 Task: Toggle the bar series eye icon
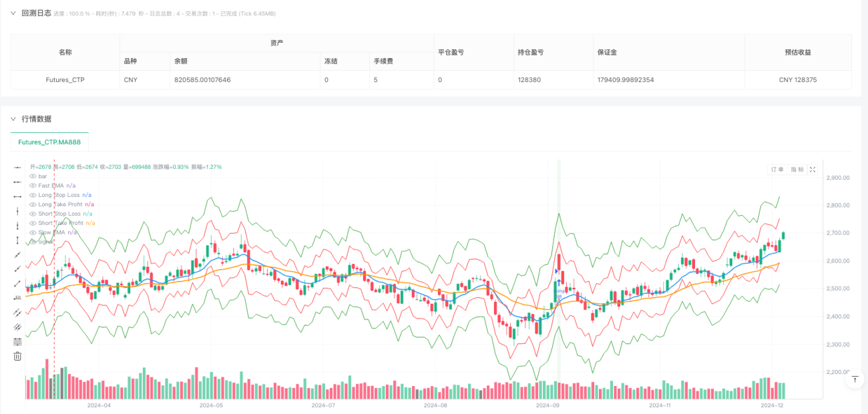coord(33,176)
